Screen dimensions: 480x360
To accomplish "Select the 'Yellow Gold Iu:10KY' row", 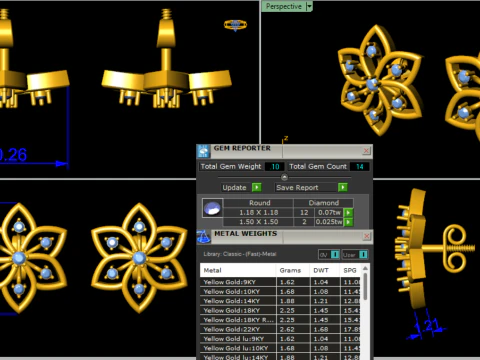I will coord(280,348).
